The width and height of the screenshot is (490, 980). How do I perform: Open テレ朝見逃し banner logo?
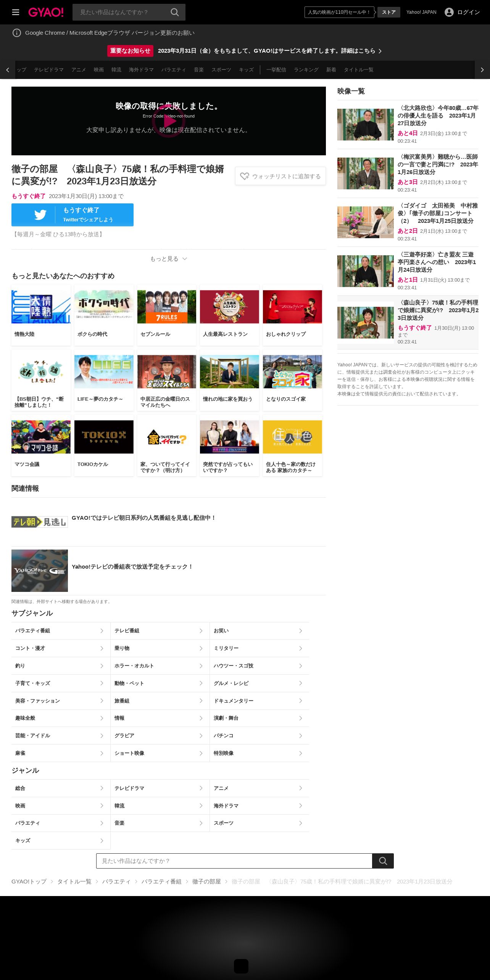[40, 522]
